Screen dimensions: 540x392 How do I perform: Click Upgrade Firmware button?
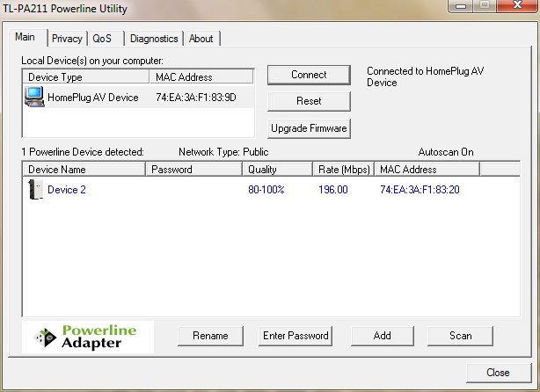tap(309, 128)
